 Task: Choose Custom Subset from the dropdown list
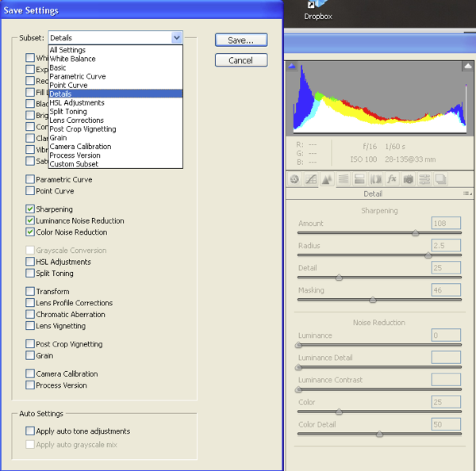click(74, 164)
